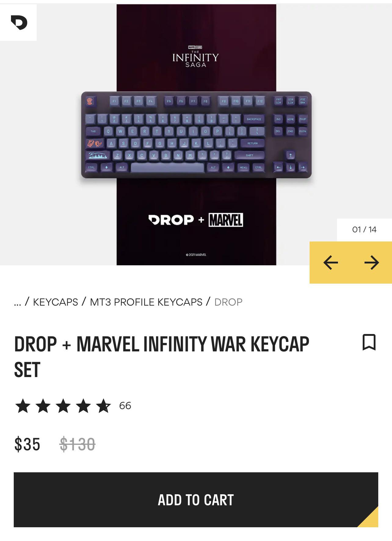Image resolution: width=392 pixels, height=541 pixels.
Task: Add the keycap set to cart
Action: tap(196, 500)
